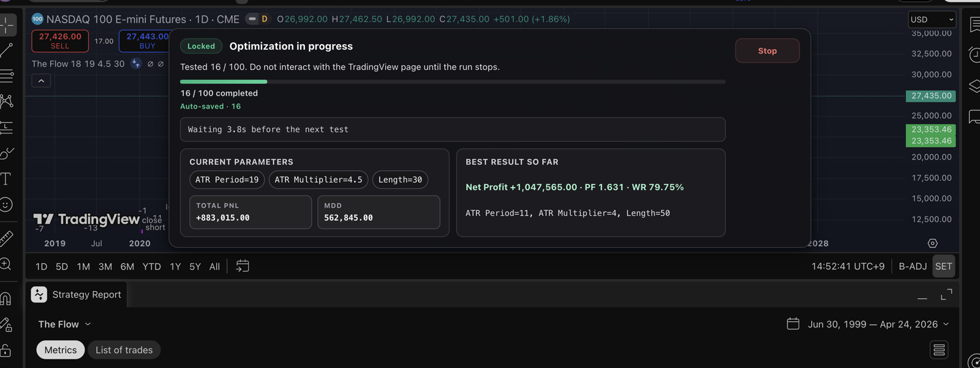Click the strategy source code icon
Viewport: 980px width, 368px height.
pos(136,64)
